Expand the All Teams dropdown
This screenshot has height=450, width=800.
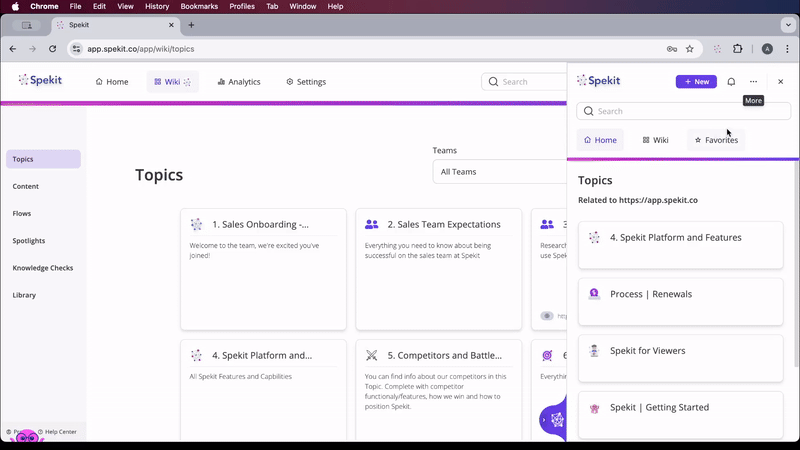499,172
